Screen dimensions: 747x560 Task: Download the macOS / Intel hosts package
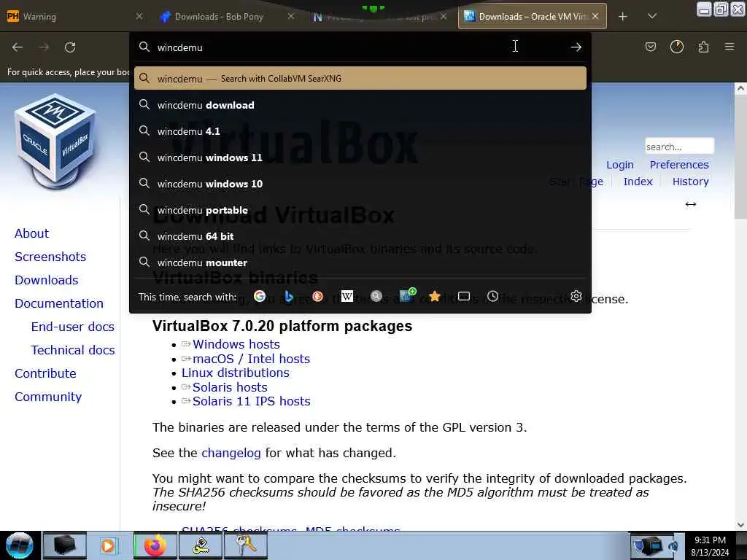[251, 359]
